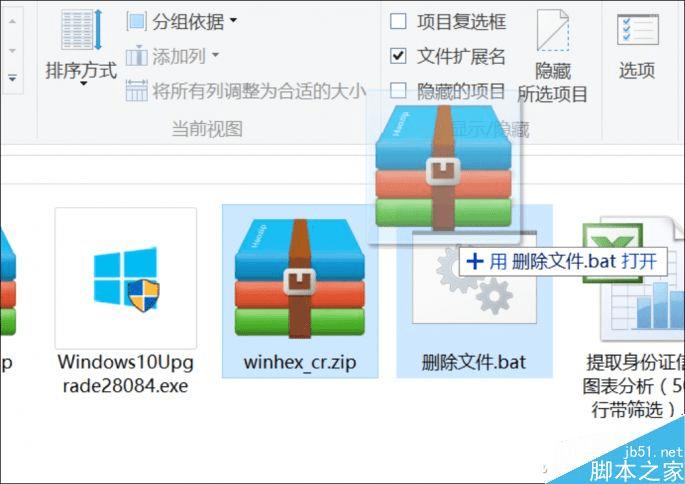Expand the 添加列 dropdown arrow
685x484 pixels.
click(x=215, y=55)
